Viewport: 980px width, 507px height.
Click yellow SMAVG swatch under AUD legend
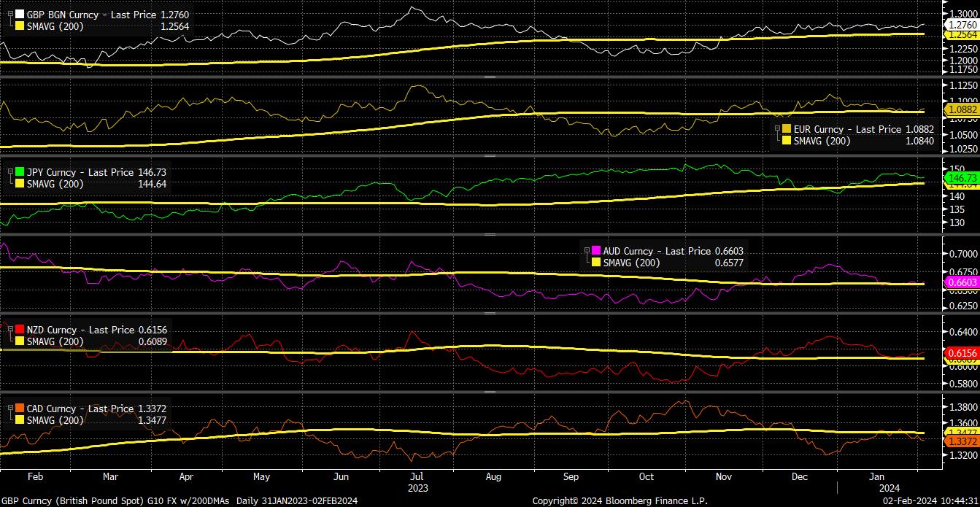tap(598, 263)
